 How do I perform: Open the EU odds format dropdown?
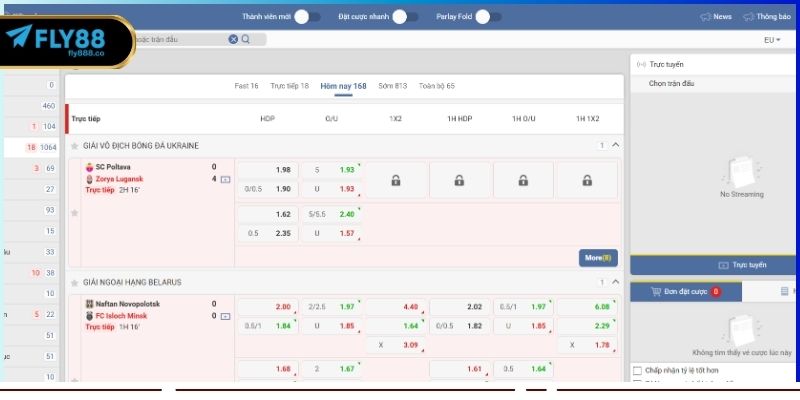click(771, 40)
